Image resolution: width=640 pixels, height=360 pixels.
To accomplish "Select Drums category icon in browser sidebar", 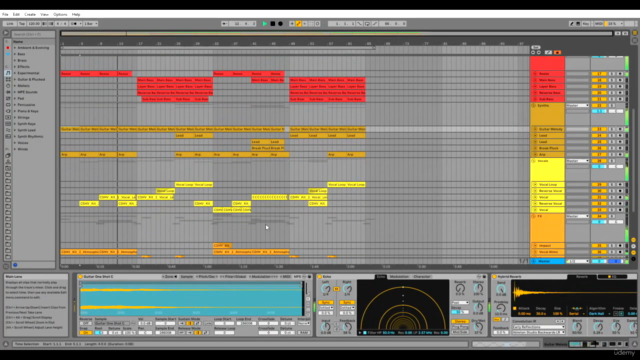I will tap(8, 79).
